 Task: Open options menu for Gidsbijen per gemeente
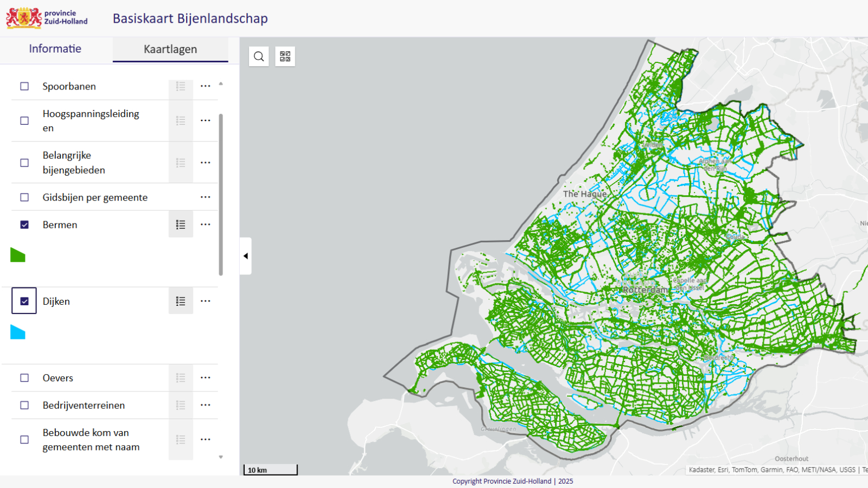pyautogui.click(x=205, y=197)
